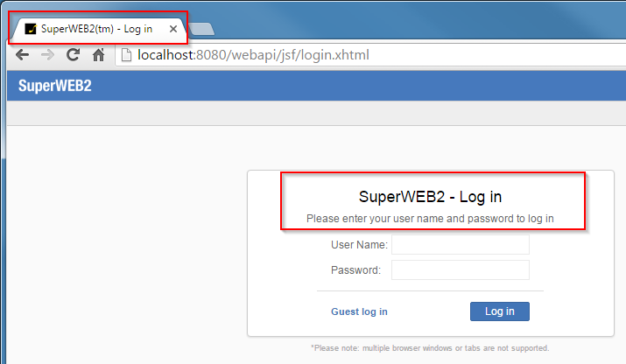The width and height of the screenshot is (626, 364).
Task: Click the multiple browser windows note
Action: pyautogui.click(x=430, y=347)
